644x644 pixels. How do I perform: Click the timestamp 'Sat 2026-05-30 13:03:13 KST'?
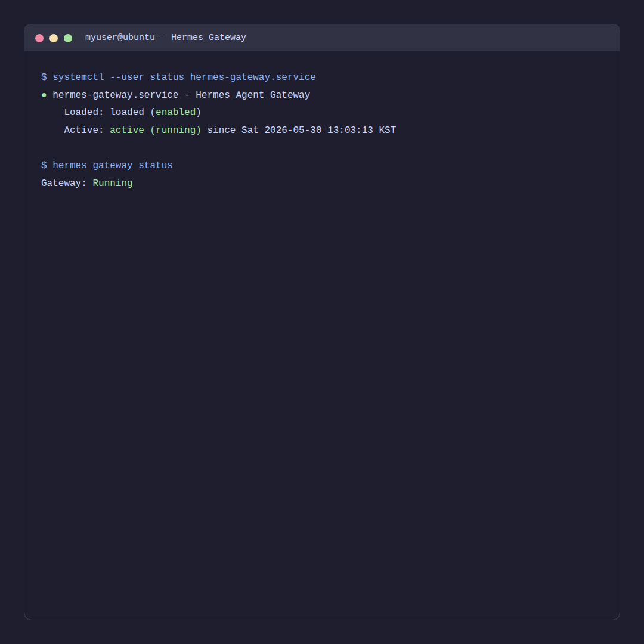[318, 130]
